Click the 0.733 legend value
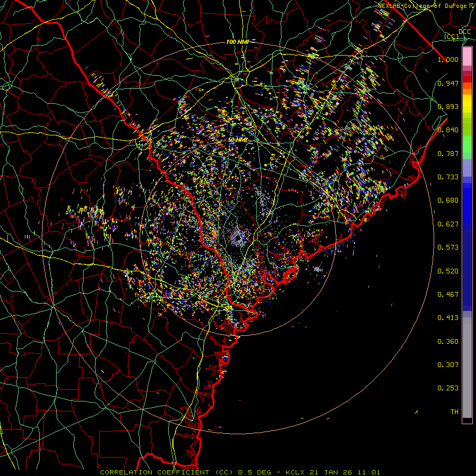 tap(448, 177)
